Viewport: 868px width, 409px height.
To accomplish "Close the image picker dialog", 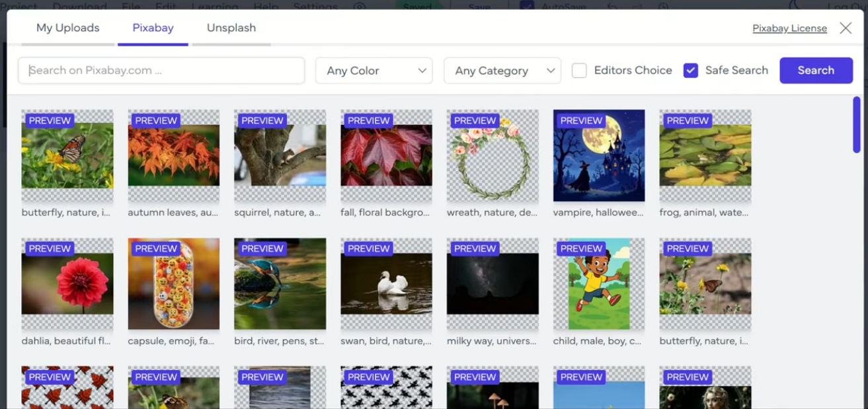I will click(846, 28).
